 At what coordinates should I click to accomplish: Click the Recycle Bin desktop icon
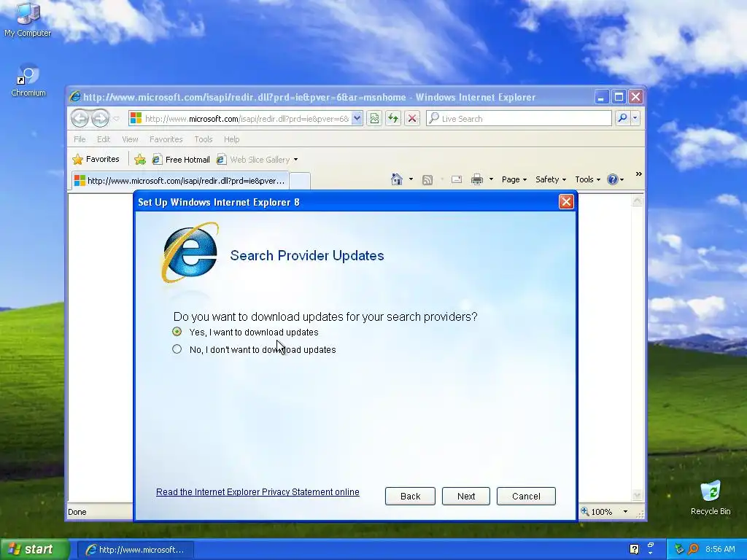(x=711, y=498)
